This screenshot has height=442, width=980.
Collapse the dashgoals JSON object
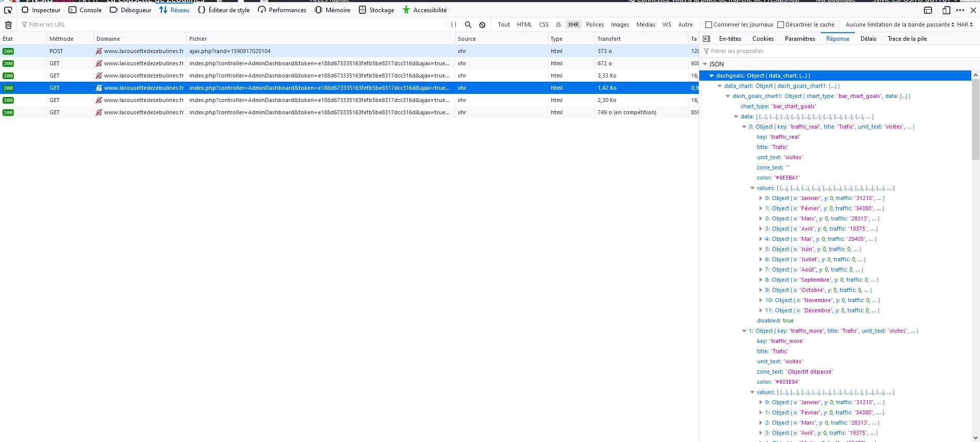[712, 76]
